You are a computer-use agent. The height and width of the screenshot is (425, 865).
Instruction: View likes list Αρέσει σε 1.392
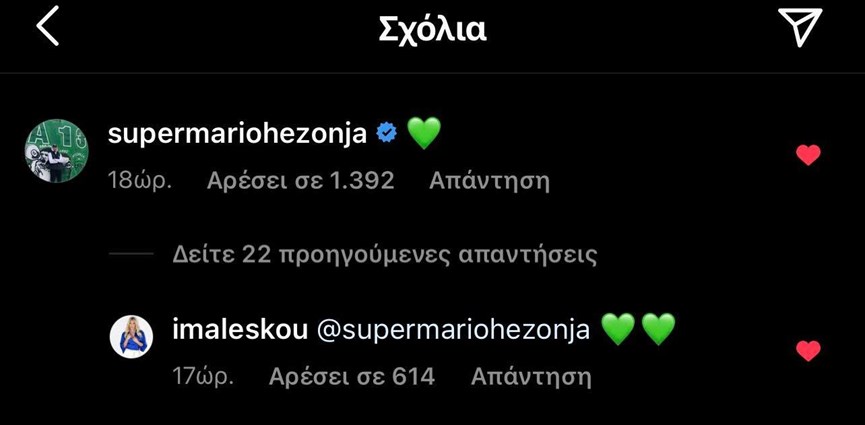(x=301, y=180)
